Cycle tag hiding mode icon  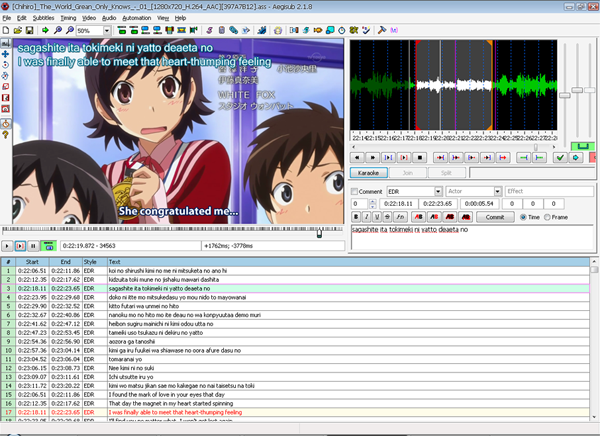(x=394, y=30)
